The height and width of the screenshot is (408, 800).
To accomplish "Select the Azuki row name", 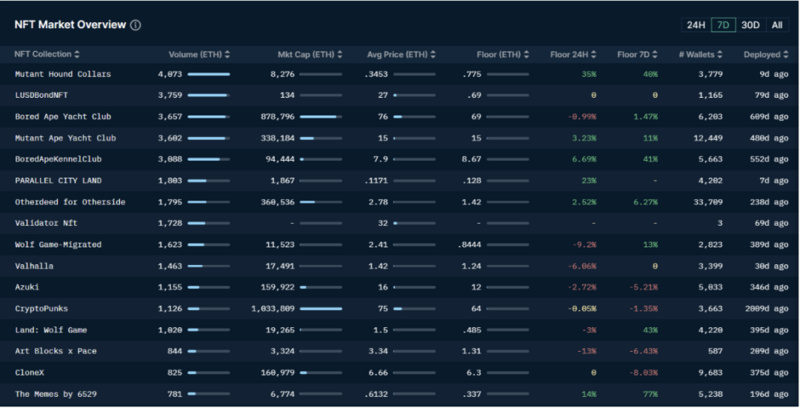I will pos(27,287).
